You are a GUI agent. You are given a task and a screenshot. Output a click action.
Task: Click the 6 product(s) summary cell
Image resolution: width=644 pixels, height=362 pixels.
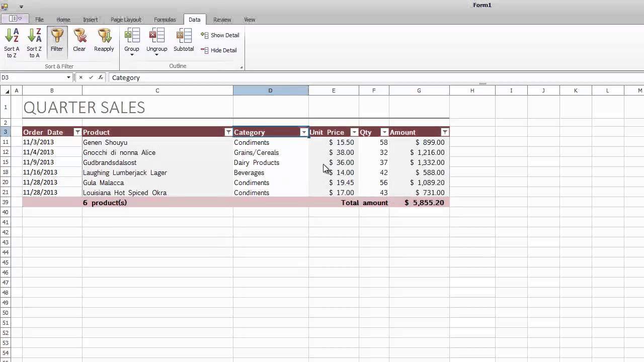click(x=157, y=203)
